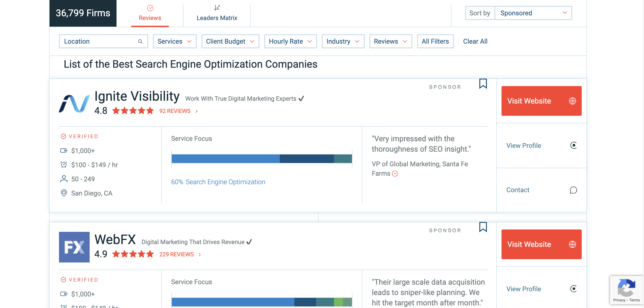Click the person icon next to 50 - 249

click(64, 179)
